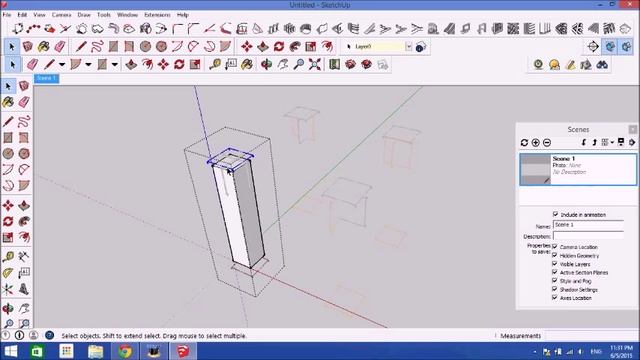Viewport: 640px width, 360px height.
Task: Open the Windows Start button
Action: [x=11, y=351]
